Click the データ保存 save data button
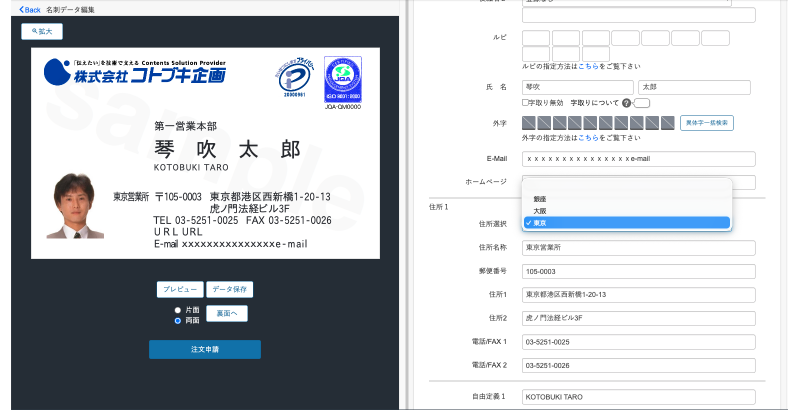800x410 pixels. 230,289
